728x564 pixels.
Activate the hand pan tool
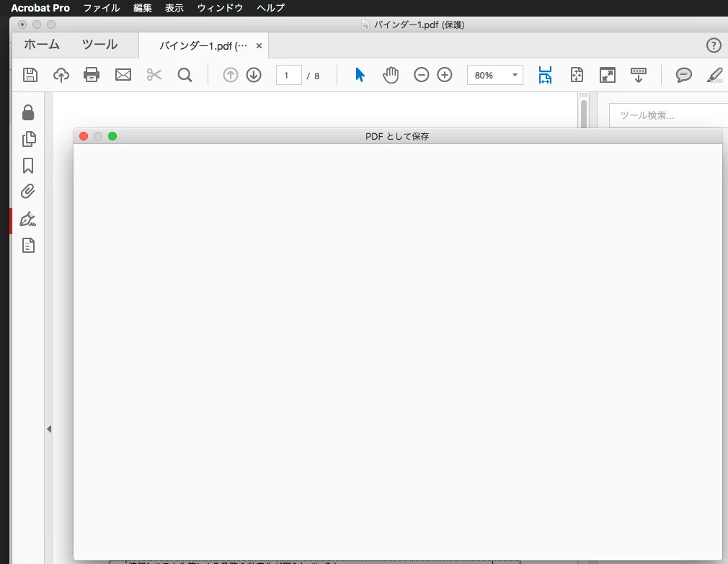pyautogui.click(x=391, y=75)
